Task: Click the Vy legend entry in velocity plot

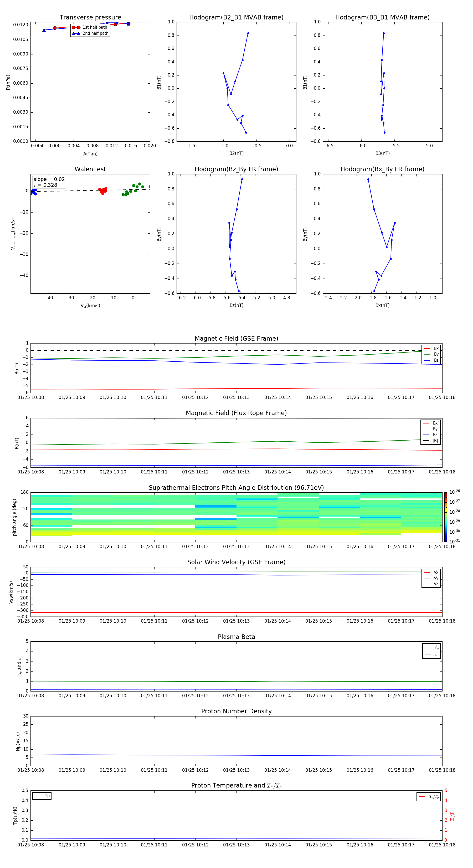Action: pyautogui.click(x=431, y=578)
